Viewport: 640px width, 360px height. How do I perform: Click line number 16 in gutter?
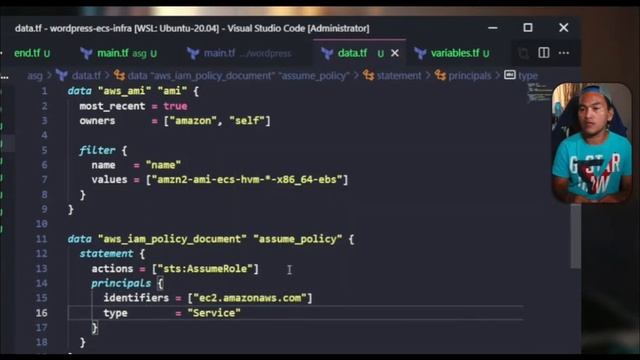pos(42,313)
